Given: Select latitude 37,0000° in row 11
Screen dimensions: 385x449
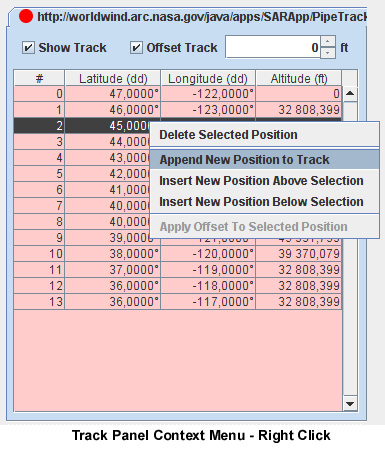Looking at the screenshot, I should (113, 270).
